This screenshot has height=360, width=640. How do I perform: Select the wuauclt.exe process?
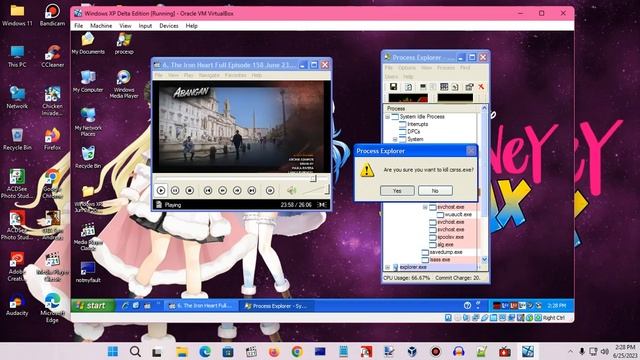point(454,215)
